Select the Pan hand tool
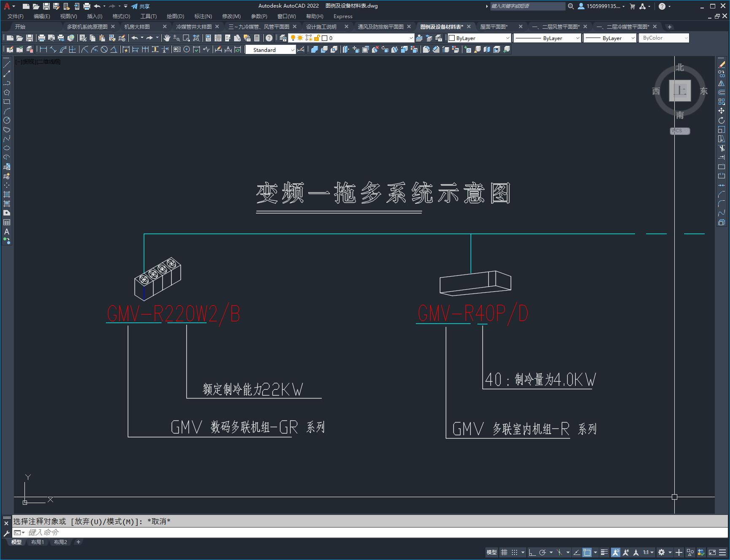This screenshot has height=560, width=730. coord(167,38)
